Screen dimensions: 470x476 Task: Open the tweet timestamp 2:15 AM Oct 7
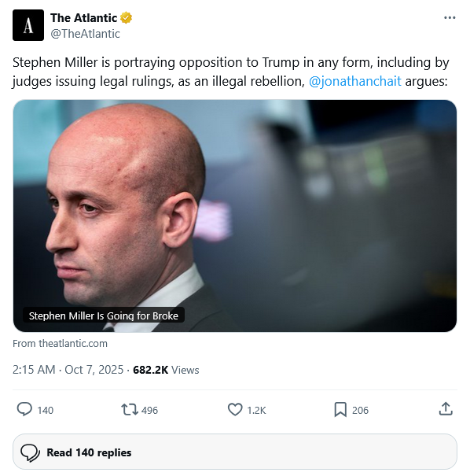click(x=68, y=370)
